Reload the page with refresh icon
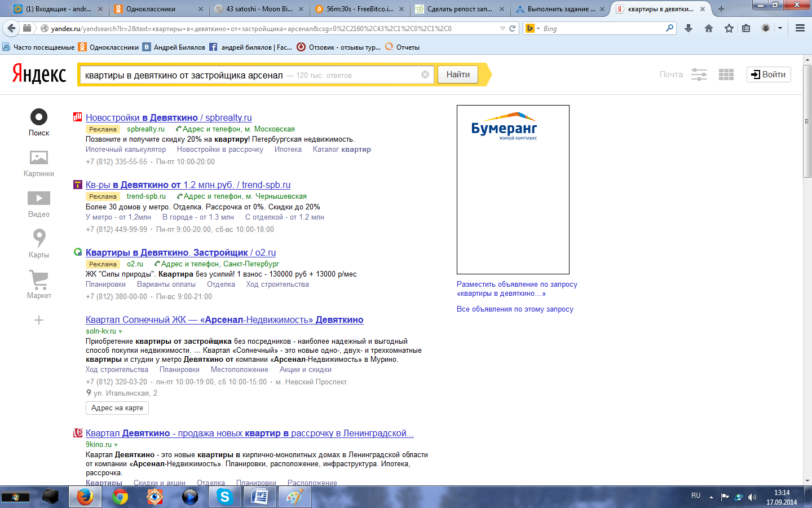The image size is (812, 508). [513, 28]
